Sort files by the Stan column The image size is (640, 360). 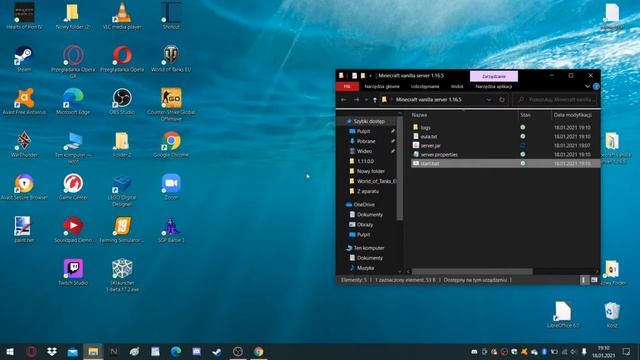click(525, 115)
